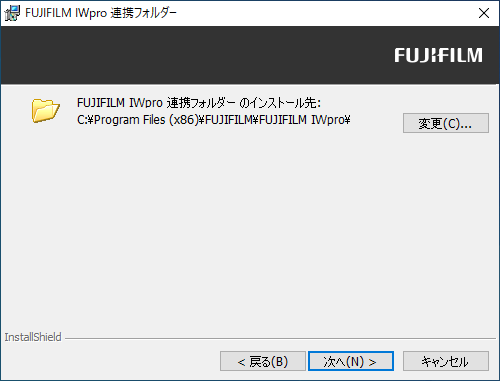Screen dimensions: 500x381
Task: Proceed with the 次へ(N) button
Action: pyautogui.click(x=351, y=361)
